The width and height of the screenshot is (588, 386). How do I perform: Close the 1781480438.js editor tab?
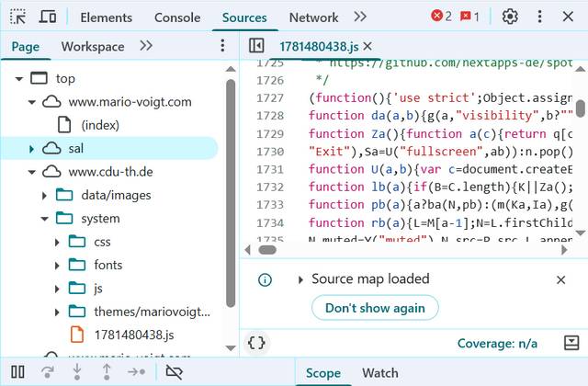tap(367, 47)
